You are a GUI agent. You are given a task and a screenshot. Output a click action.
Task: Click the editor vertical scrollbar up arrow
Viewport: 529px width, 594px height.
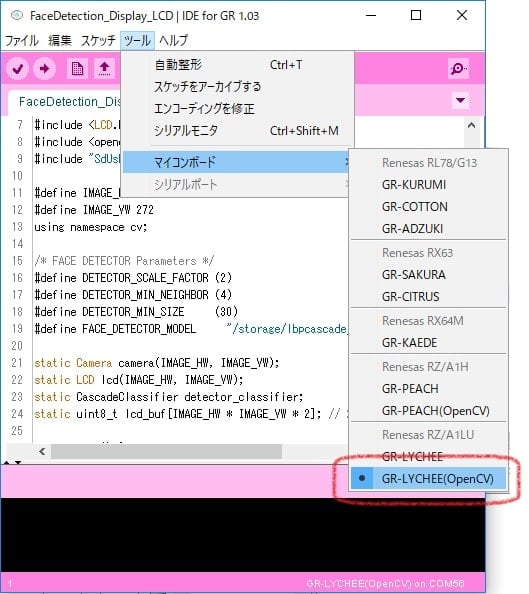coord(471,125)
